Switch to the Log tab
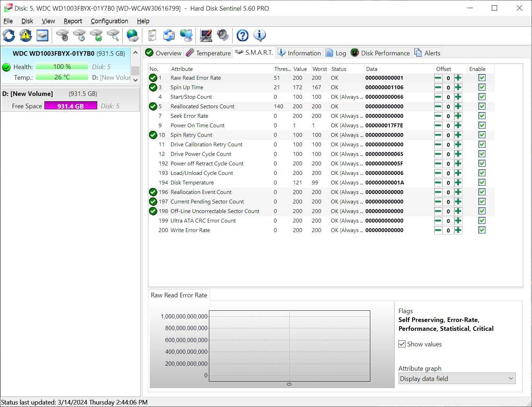Image resolution: width=532 pixels, height=407 pixels. 336,53
